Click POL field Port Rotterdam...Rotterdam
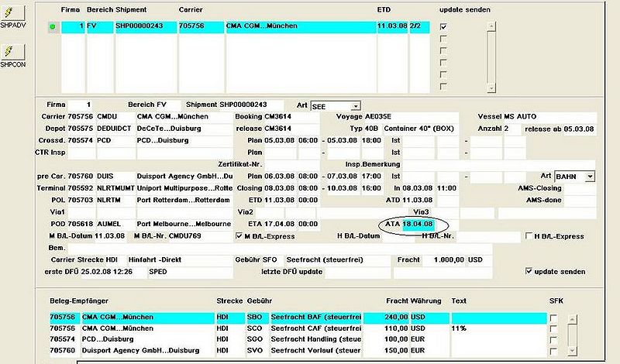The image size is (620, 364). click(184, 201)
